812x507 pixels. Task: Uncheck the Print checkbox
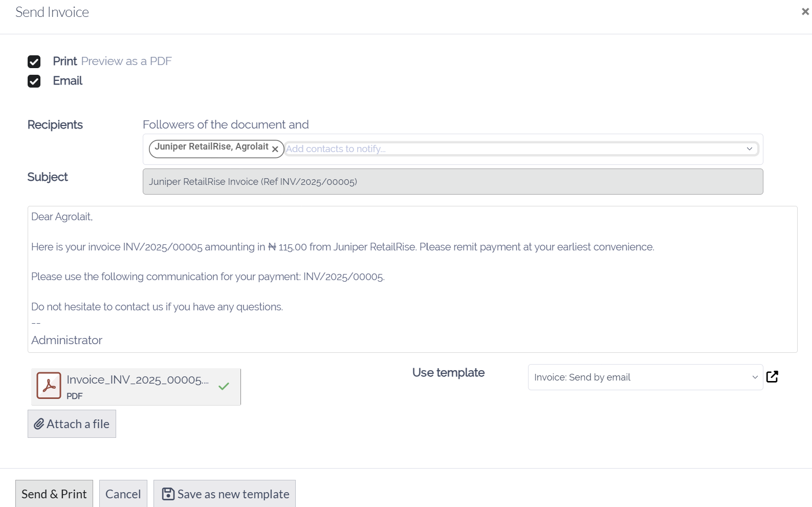click(x=34, y=61)
